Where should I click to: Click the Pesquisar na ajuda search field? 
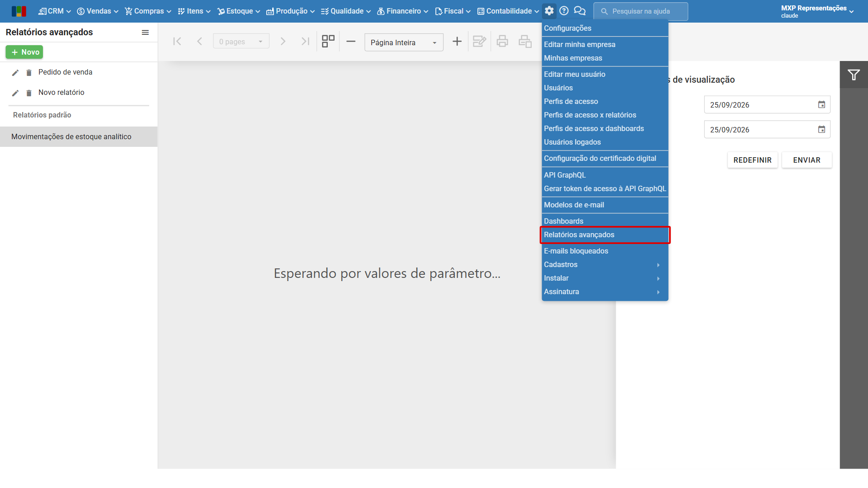(641, 11)
